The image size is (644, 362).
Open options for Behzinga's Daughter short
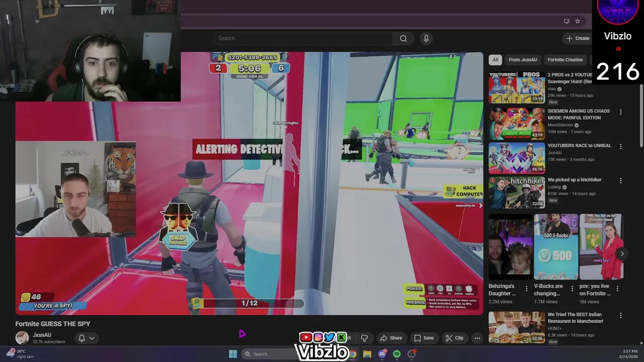click(526, 289)
